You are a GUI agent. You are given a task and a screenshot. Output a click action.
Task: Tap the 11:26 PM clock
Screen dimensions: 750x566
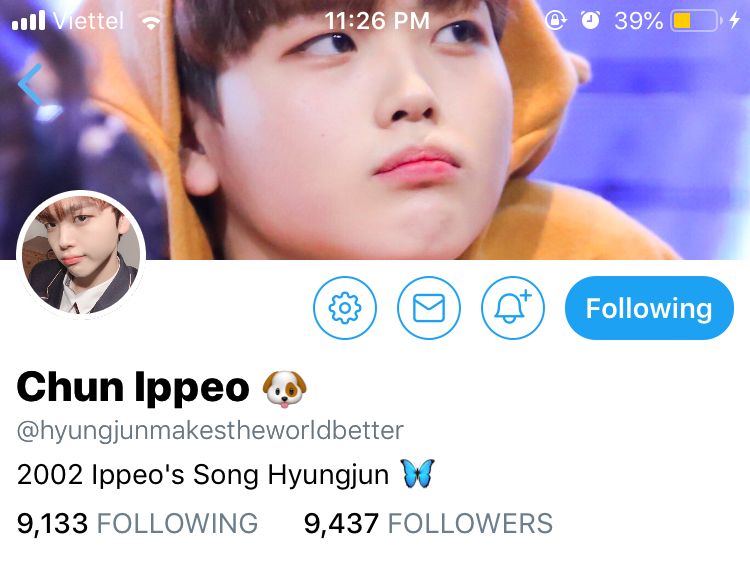[x=377, y=21]
